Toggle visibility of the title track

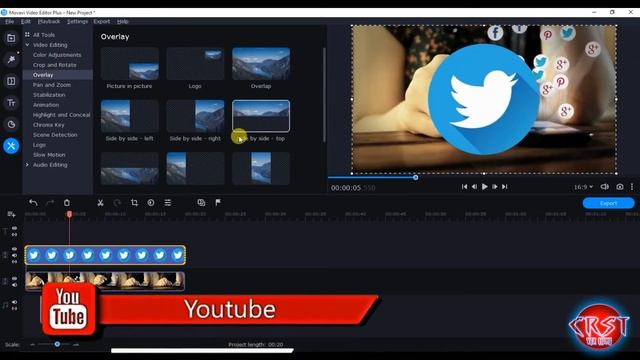pos(14,228)
